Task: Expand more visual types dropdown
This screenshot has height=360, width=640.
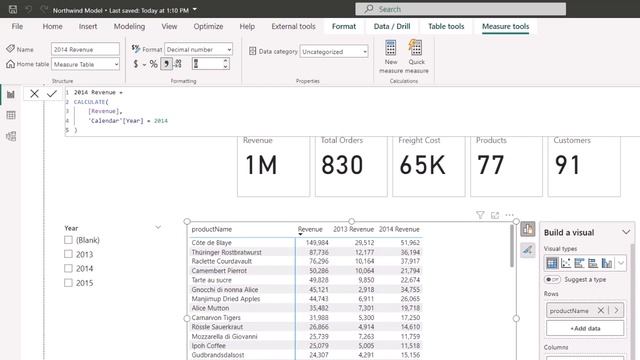Action: pyautogui.click(x=621, y=263)
